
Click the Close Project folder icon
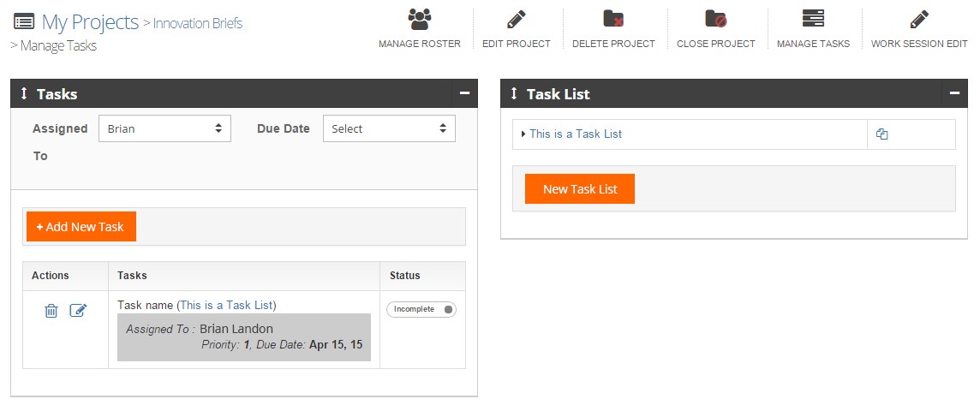[x=715, y=19]
